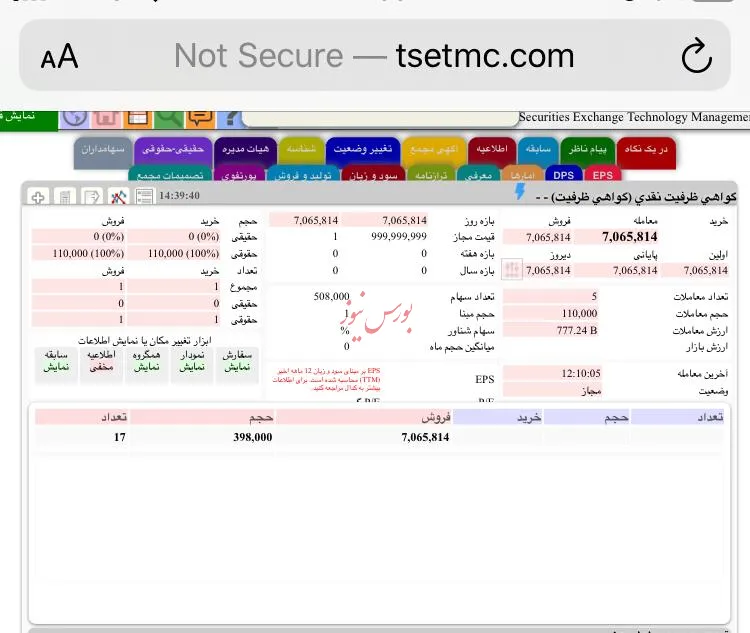Open the پورتفوی tab
Image resolution: width=750 pixels, height=633 pixels.
(x=239, y=175)
